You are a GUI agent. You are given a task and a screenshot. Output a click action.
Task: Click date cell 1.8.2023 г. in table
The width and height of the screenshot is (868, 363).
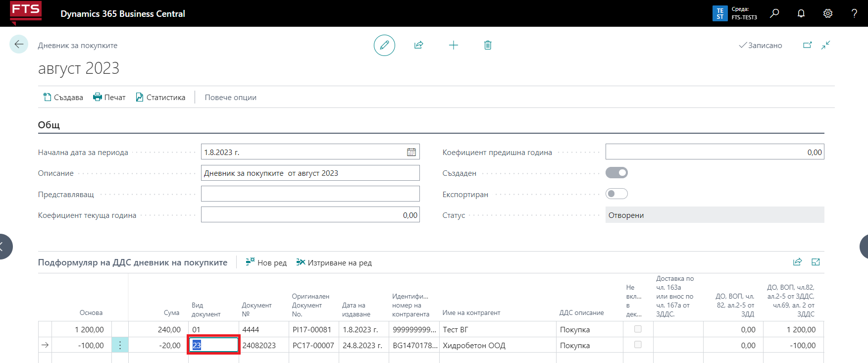click(x=364, y=329)
